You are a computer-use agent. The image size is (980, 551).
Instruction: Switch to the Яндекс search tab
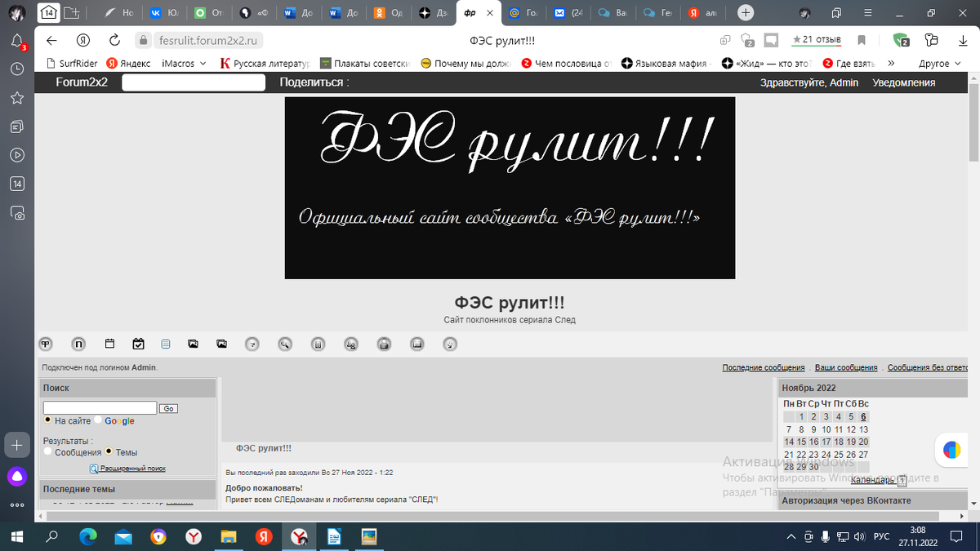coord(702,13)
